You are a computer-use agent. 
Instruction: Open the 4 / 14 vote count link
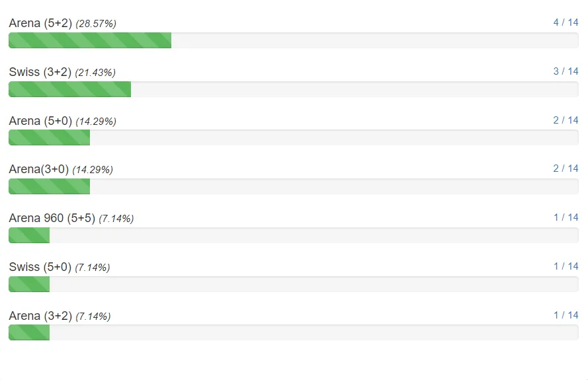566,22
